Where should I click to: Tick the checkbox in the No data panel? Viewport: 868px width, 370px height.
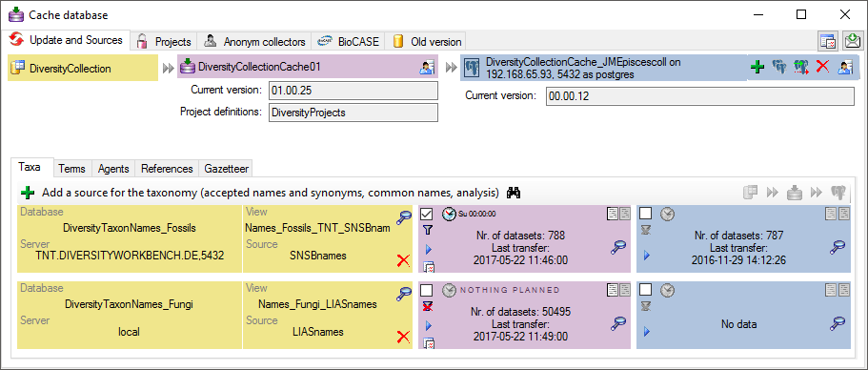(x=645, y=290)
